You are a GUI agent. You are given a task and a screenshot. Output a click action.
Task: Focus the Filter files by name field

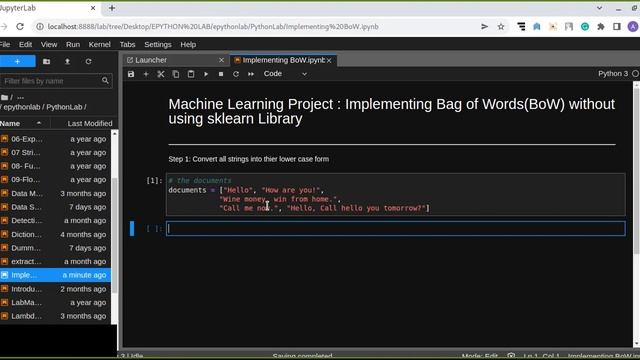click(x=56, y=81)
